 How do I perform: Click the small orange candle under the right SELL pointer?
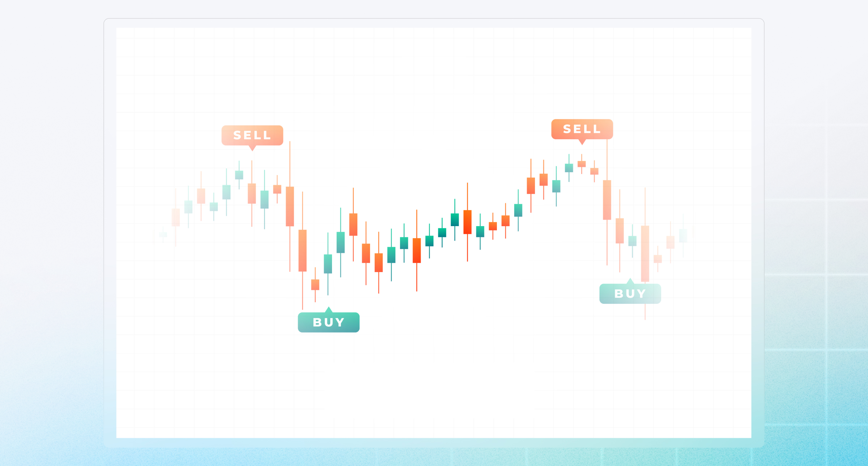[582, 164]
